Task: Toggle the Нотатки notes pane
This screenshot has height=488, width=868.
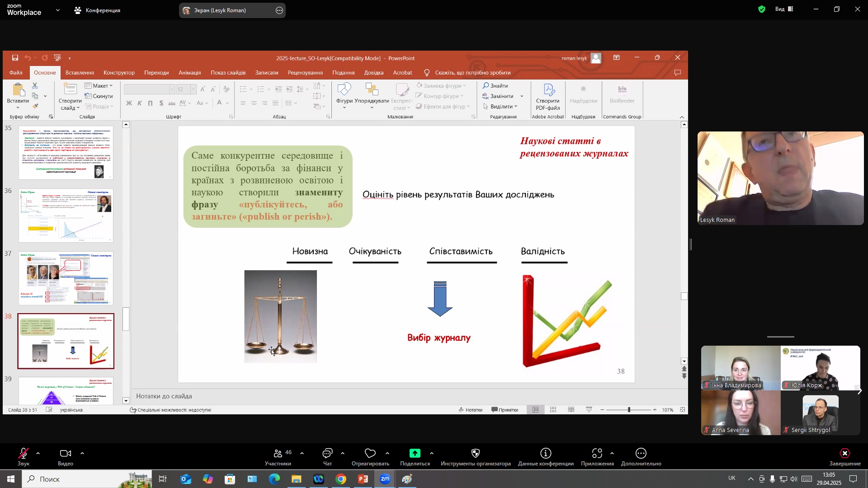Action: [x=470, y=410]
